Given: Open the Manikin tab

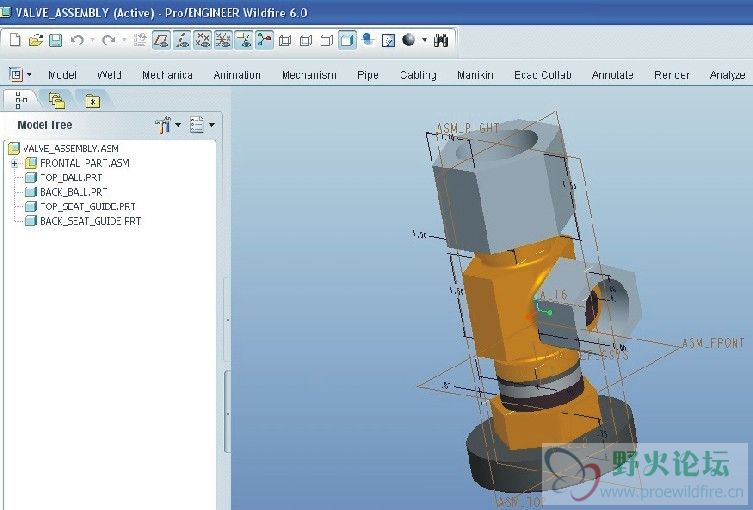Looking at the screenshot, I should 475,75.
